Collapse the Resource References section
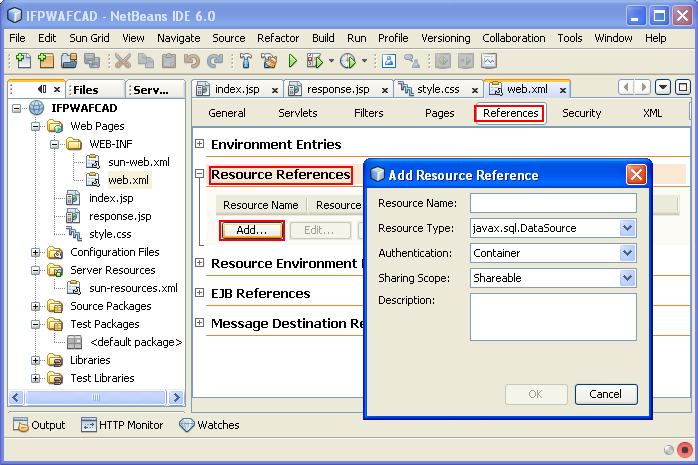Image resolution: width=698 pixels, height=465 pixels. point(200,174)
